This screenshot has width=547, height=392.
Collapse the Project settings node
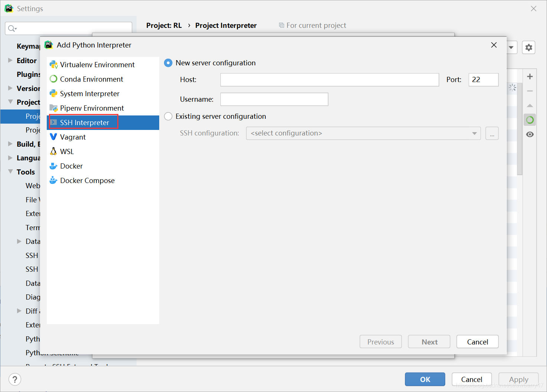pyautogui.click(x=10, y=102)
